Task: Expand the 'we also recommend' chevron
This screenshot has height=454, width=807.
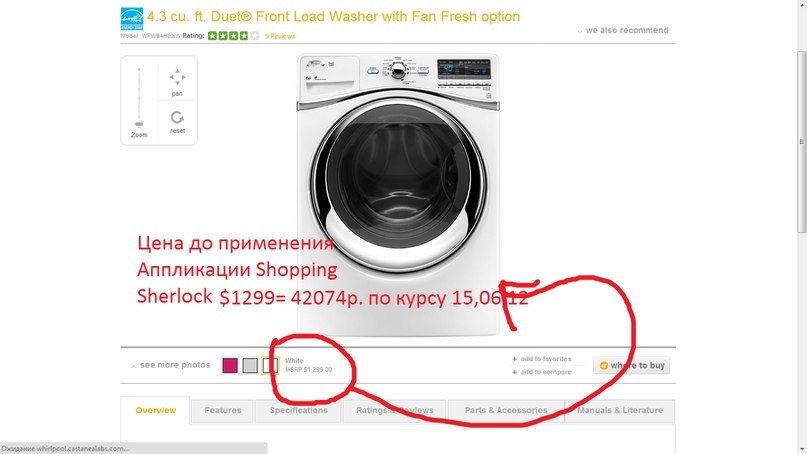Action: coord(580,31)
